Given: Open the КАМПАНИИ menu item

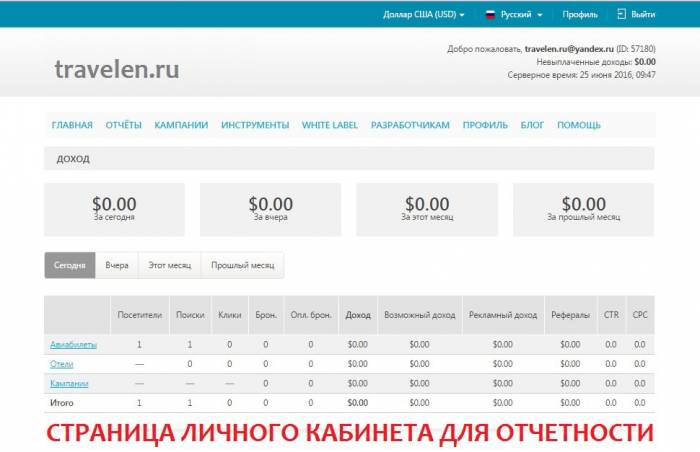Looking at the screenshot, I should (181, 125).
